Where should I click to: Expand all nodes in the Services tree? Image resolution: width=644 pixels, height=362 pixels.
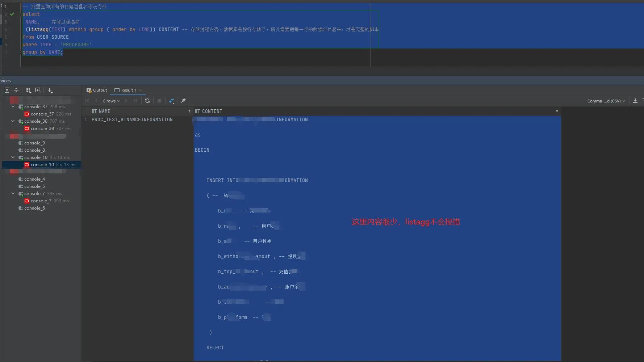pyautogui.click(x=7, y=90)
